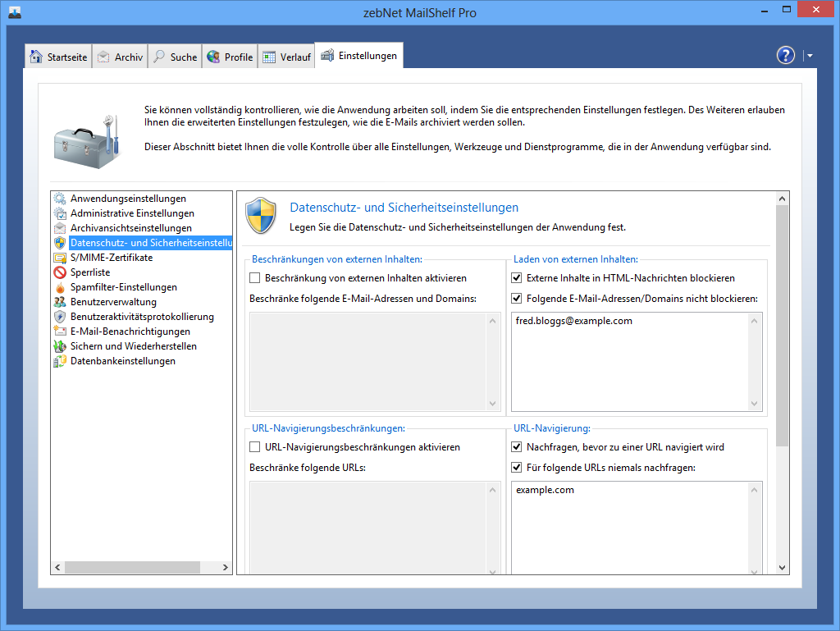Choose Archivansichtseinstellungen

coord(130,228)
